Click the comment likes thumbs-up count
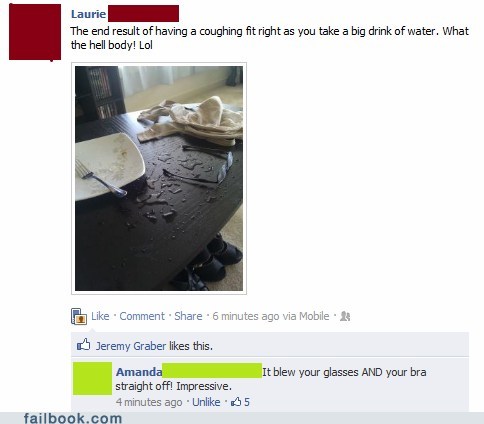484x424 pixels. tap(240, 402)
